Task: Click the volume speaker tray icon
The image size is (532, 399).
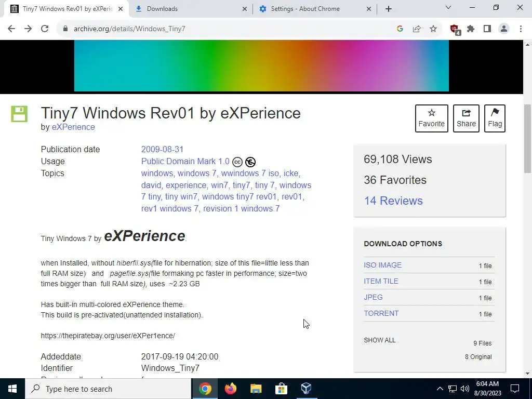Action: pyautogui.click(x=465, y=389)
